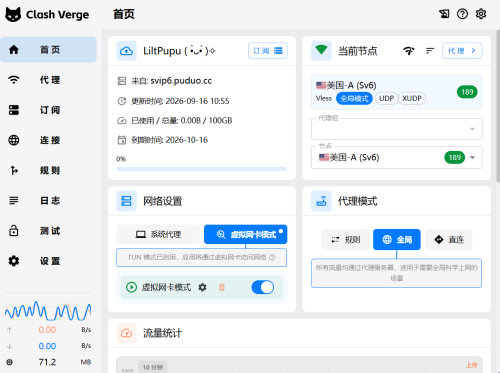Click the lightweight mode icon in top bar
Screen dimensions: 500x373
click(444, 14)
